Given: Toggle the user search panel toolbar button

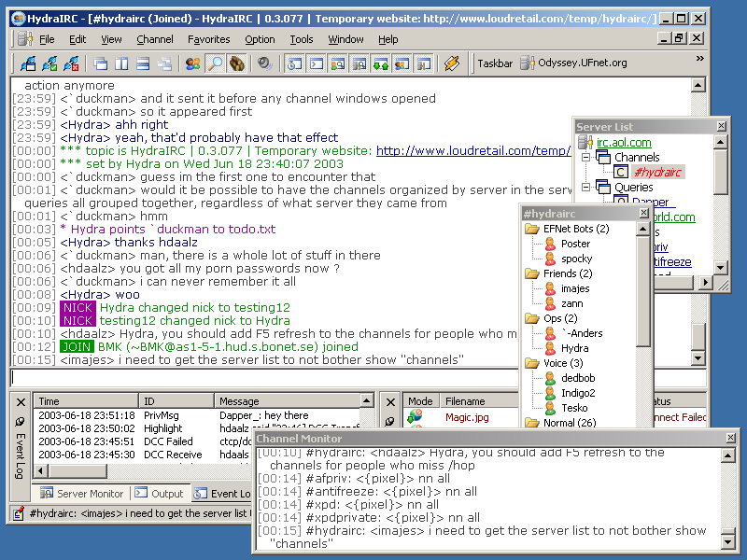Looking at the screenshot, I should click(x=338, y=63).
